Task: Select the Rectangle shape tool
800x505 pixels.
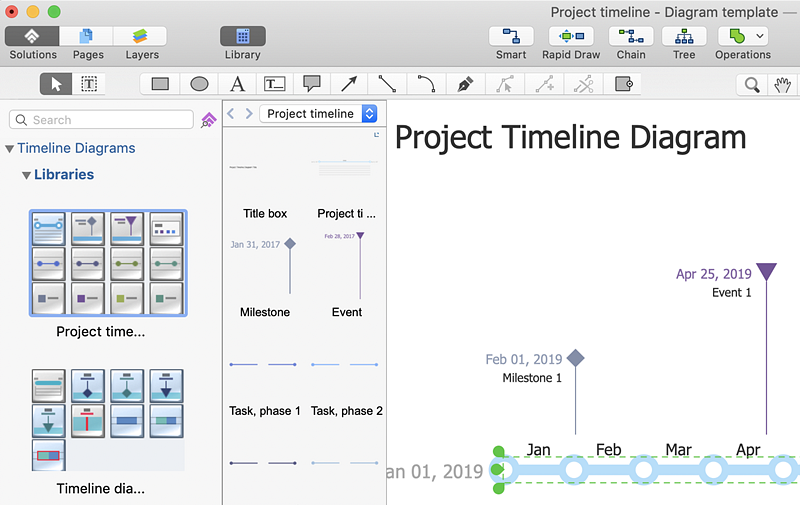Action: pyautogui.click(x=160, y=84)
